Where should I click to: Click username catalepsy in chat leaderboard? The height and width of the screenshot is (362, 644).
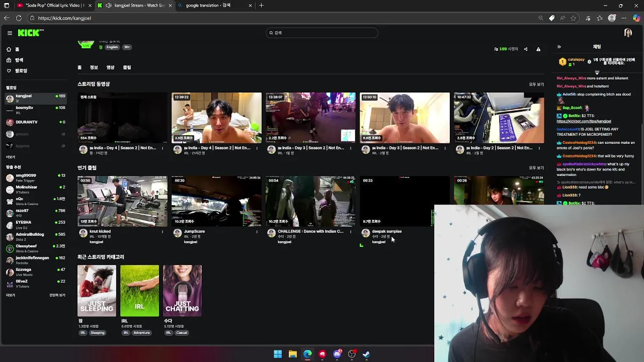[576, 60]
